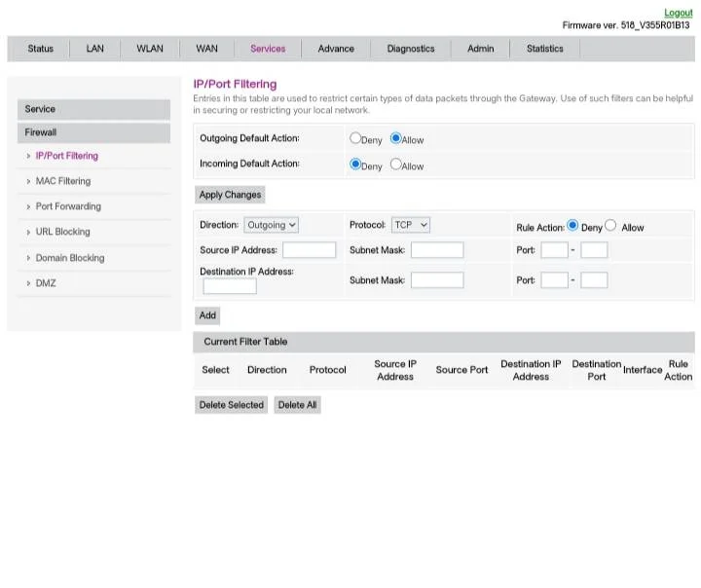Viewport: 701px width, 588px height.
Task: Open IP/Port Filtering in sidebar
Action: click(66, 156)
